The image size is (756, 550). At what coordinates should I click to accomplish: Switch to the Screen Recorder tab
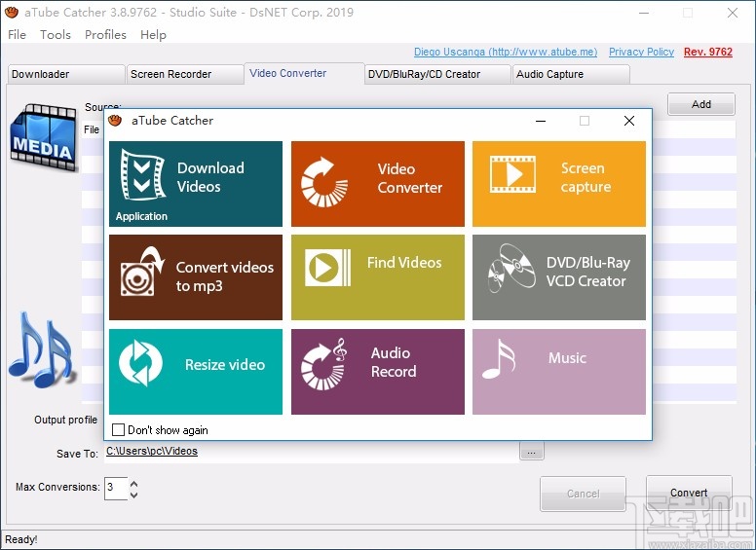(183, 74)
